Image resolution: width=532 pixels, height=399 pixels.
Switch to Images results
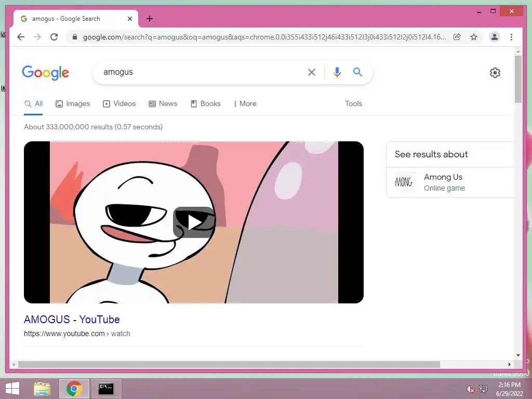point(73,104)
